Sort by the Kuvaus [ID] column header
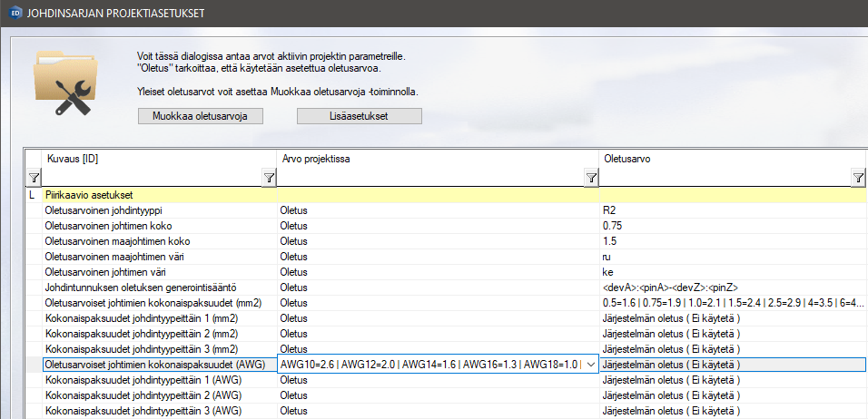 coord(154,159)
